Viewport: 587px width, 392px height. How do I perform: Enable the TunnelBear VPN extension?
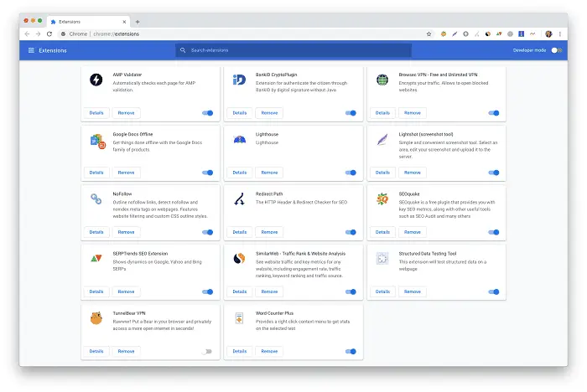pyautogui.click(x=207, y=351)
